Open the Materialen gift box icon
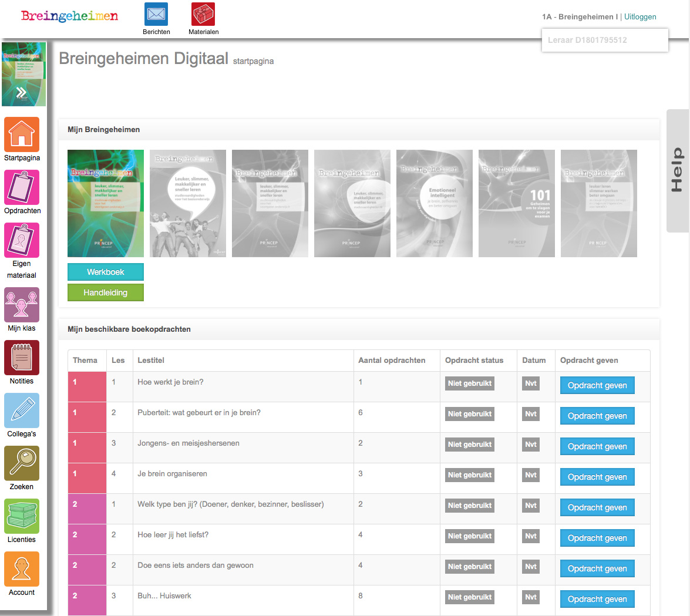 203,14
